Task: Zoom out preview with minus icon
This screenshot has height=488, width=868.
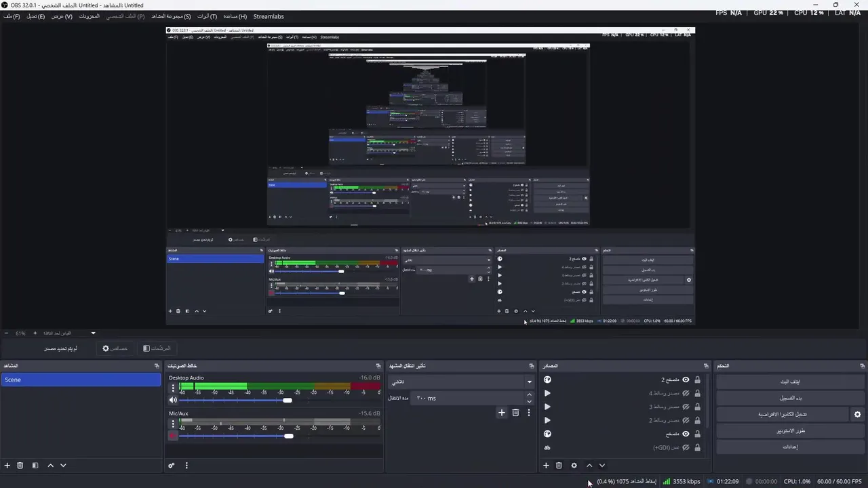Action: pyautogui.click(x=7, y=333)
